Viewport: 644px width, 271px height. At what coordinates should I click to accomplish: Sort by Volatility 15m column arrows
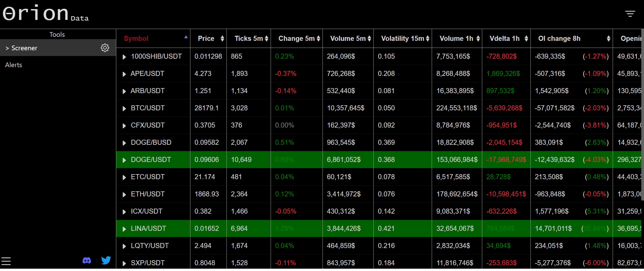pyautogui.click(x=428, y=38)
